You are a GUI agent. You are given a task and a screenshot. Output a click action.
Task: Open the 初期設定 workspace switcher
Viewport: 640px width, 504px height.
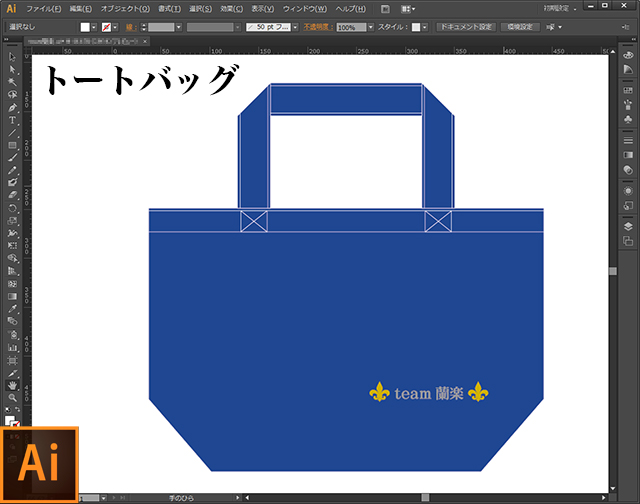(560, 9)
